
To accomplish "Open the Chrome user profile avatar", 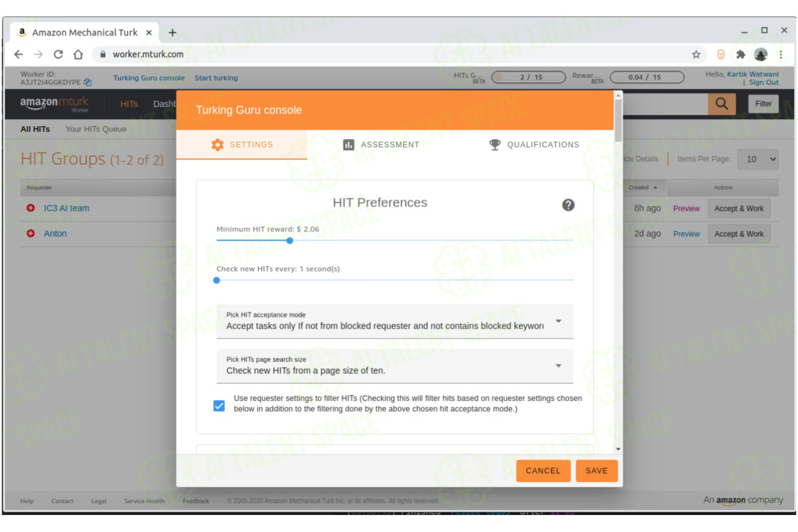I will (761, 54).
